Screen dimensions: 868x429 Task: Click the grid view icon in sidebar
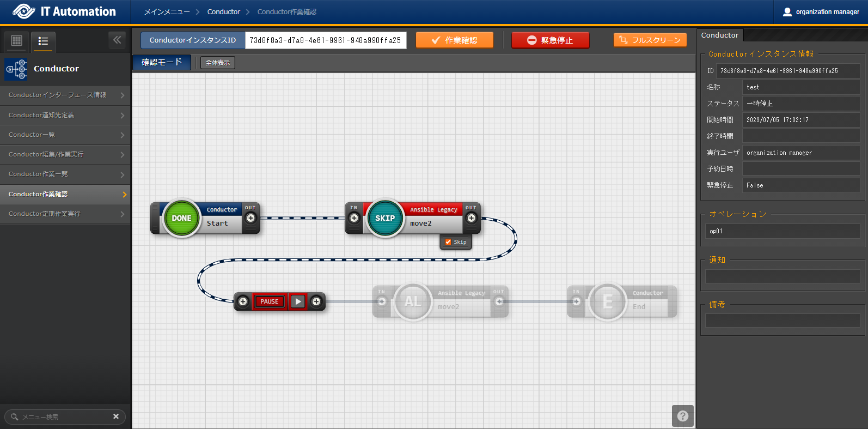click(17, 40)
